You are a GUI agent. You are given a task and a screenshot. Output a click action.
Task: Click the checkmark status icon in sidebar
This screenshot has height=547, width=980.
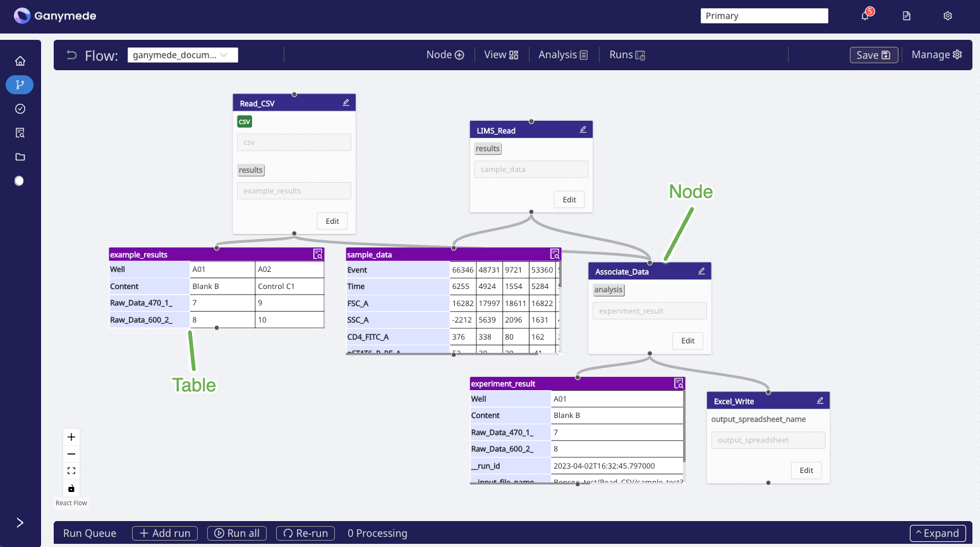[x=20, y=108]
